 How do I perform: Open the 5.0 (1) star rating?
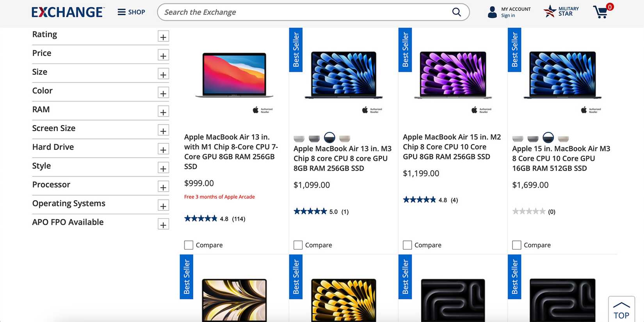(321, 212)
